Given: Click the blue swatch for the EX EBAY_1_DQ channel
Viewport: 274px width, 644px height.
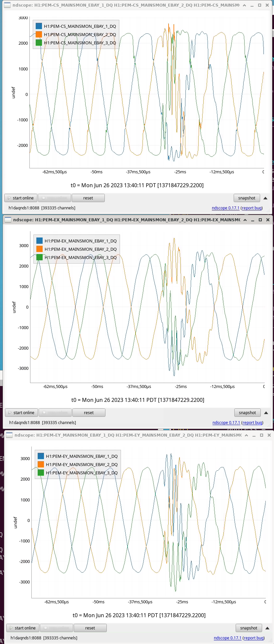Looking at the screenshot, I should point(40,241).
